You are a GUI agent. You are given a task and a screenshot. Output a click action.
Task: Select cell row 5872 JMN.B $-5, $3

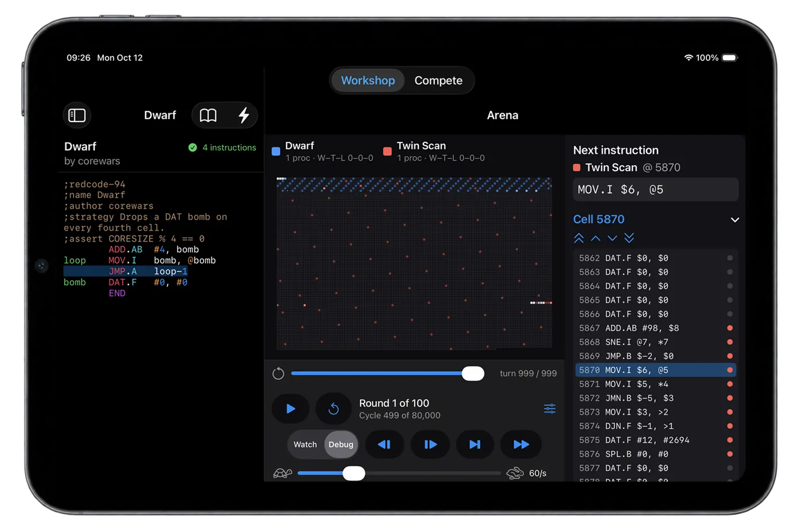click(x=656, y=398)
